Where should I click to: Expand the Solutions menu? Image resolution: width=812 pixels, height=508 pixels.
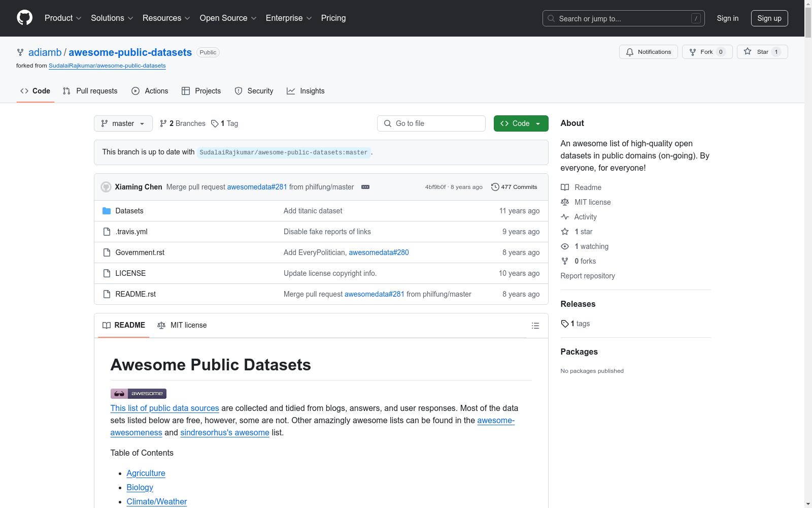pyautogui.click(x=112, y=18)
